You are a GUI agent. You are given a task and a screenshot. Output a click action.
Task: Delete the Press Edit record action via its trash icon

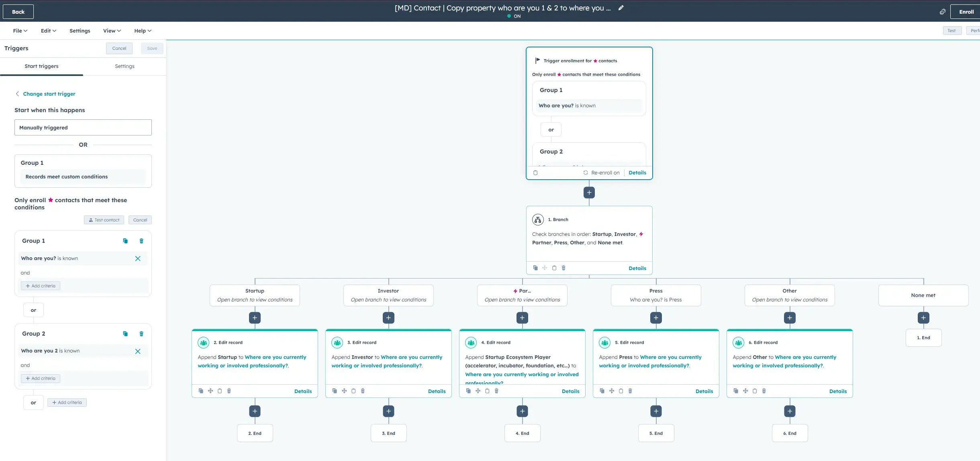point(630,391)
